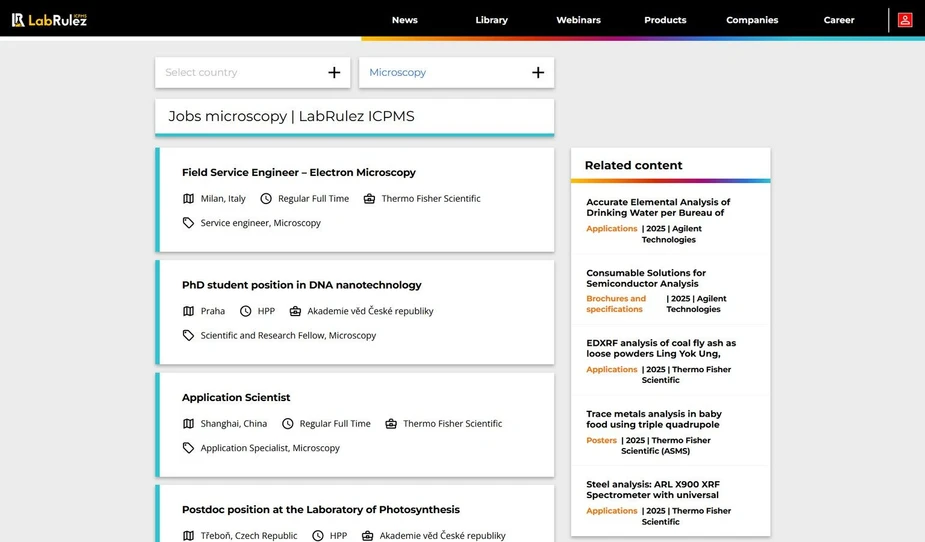Click Service engineer, Microscopy tag text
The image size is (925, 542).
[260, 223]
